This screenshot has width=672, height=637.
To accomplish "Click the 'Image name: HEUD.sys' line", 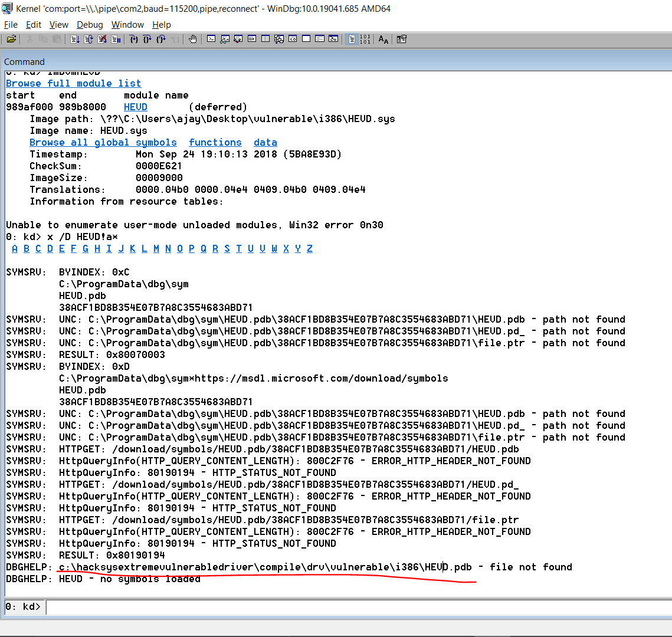I will point(88,131).
